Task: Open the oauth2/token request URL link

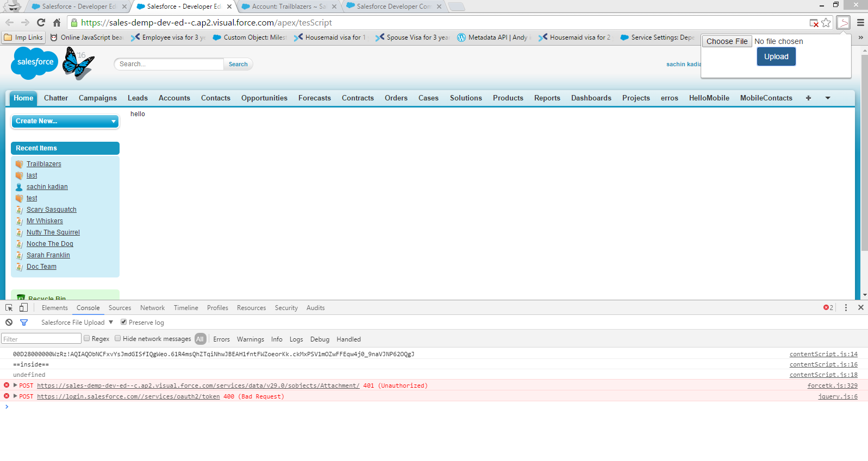Action: pos(128,396)
